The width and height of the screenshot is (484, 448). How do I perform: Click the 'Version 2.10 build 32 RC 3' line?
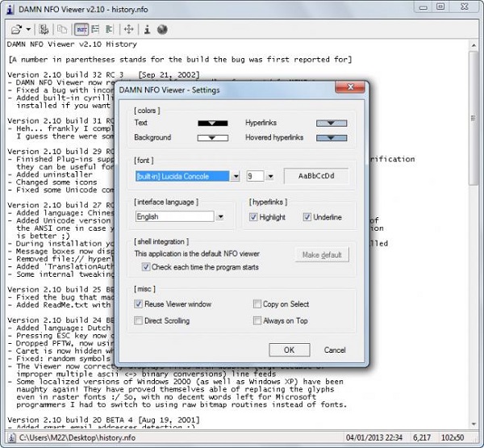tap(65, 75)
